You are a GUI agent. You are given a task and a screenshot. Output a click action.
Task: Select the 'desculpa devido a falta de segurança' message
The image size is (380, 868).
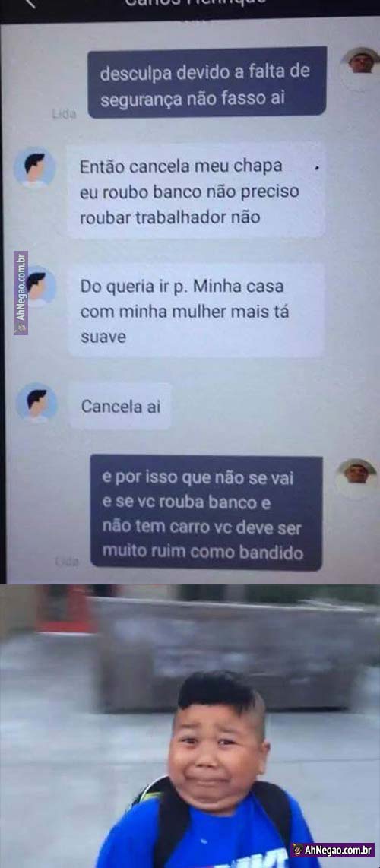click(x=207, y=82)
